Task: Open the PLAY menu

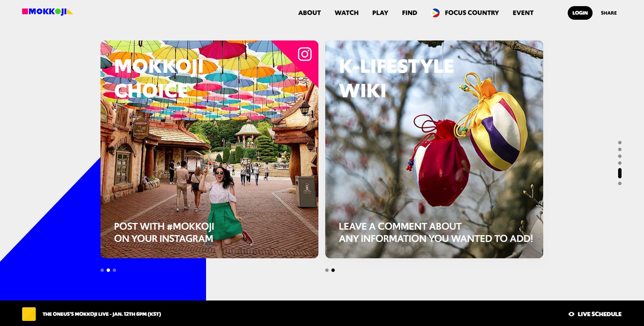Action: [x=380, y=13]
